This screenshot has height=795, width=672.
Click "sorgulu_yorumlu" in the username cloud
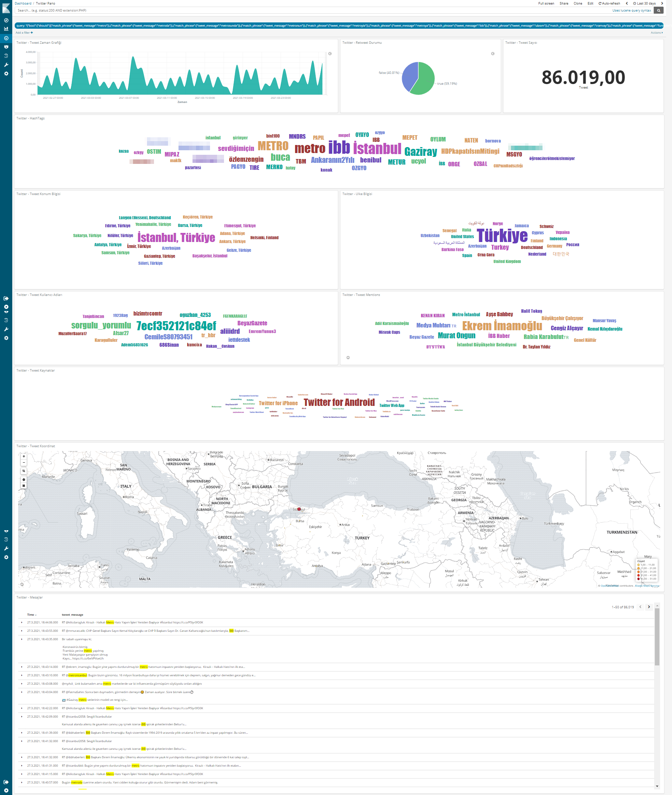coord(101,325)
